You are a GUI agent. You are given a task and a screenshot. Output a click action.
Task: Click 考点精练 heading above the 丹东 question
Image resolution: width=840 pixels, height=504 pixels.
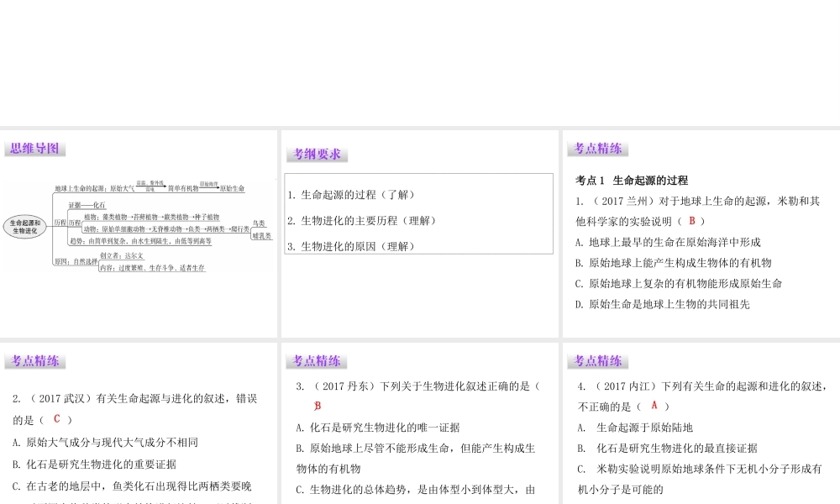[x=317, y=361]
